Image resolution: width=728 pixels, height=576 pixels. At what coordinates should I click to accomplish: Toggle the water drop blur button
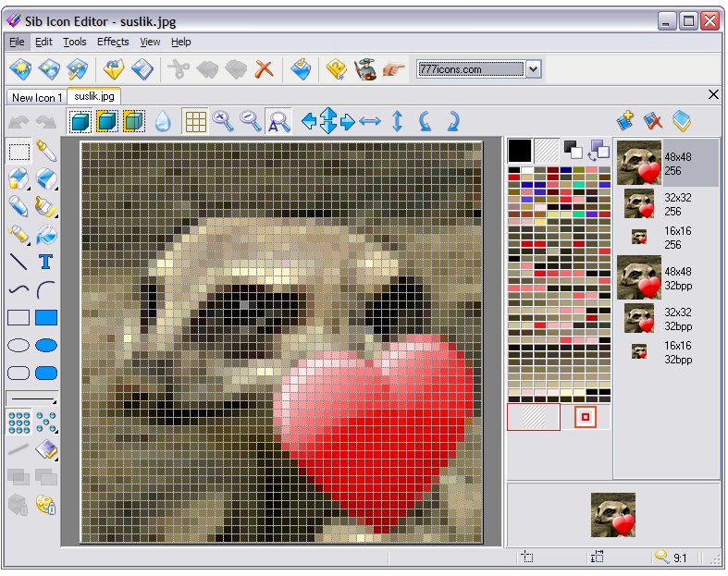point(163,122)
